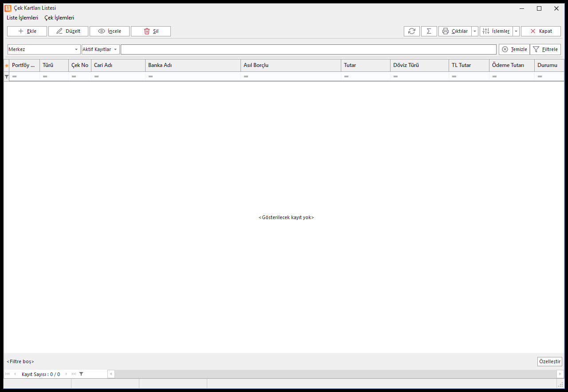Go to the first record navigator arrow
Screen dimensions: 568x392
pos(7,374)
